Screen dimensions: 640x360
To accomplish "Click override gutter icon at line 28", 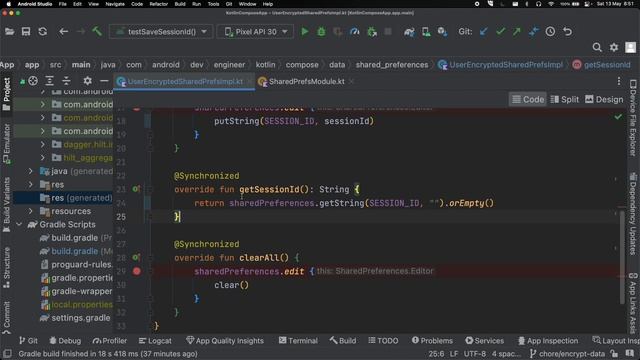I will click(x=136, y=258).
